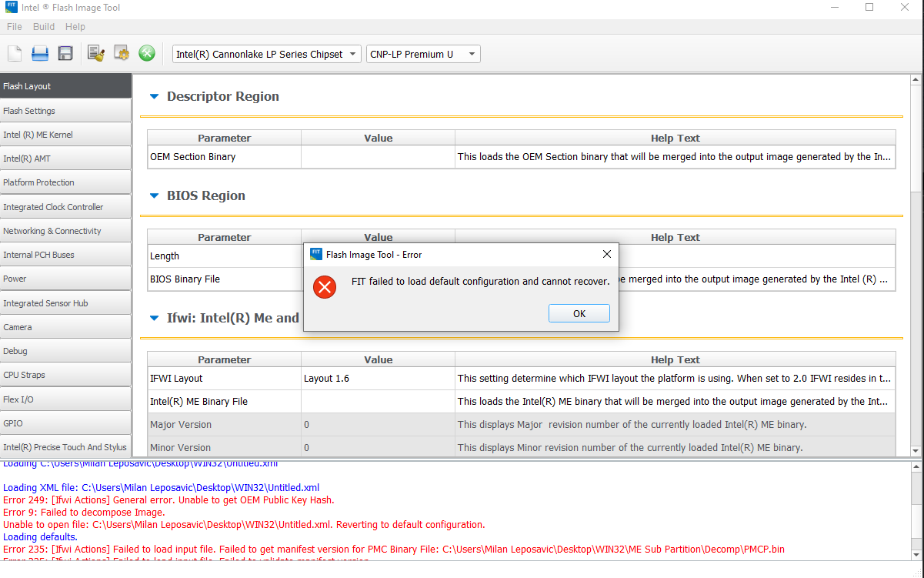Click the BIOS Binary File parameter
This screenshot has width=924, height=578.
224,279
